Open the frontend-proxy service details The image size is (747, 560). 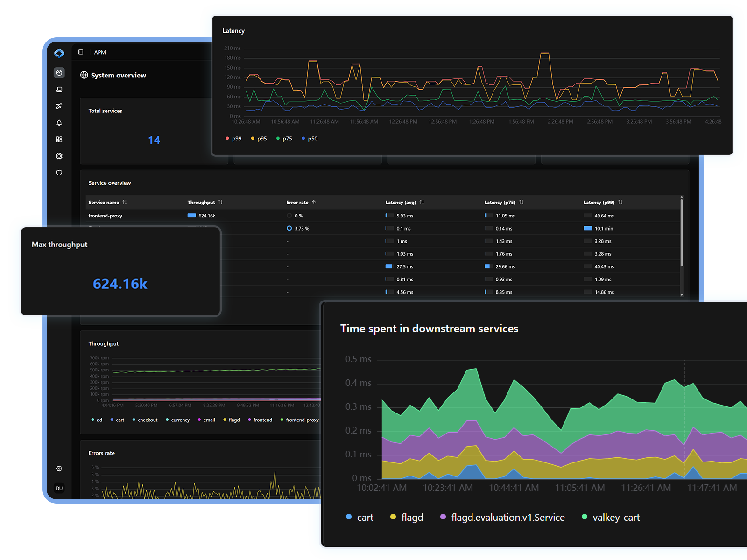coord(106,216)
